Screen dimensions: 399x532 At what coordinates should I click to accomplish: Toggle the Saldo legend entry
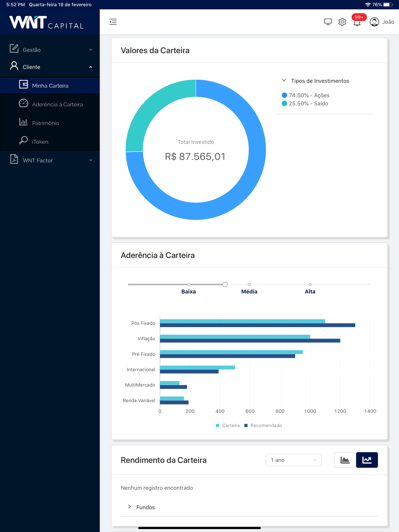[305, 103]
